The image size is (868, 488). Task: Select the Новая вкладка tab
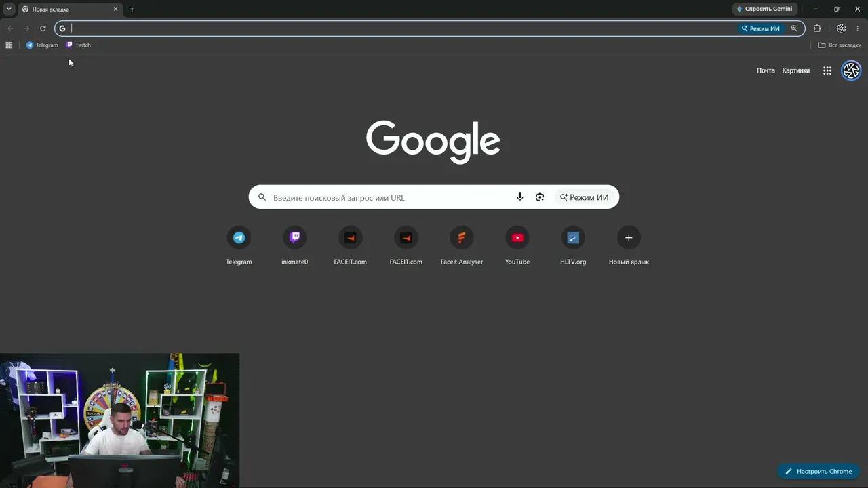[70, 9]
